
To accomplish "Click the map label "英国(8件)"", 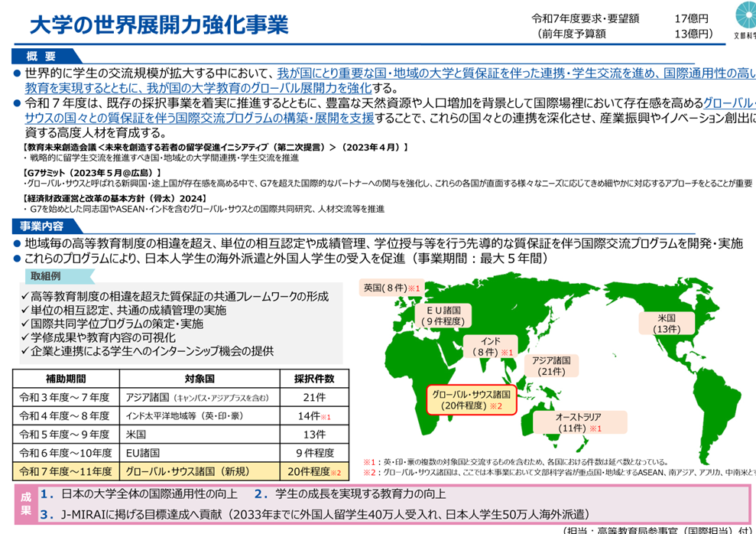I will point(391,288).
